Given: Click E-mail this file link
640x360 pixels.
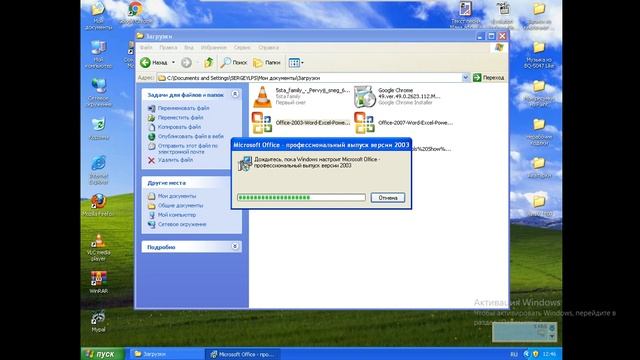Looking at the screenshot, I should click(x=188, y=149).
